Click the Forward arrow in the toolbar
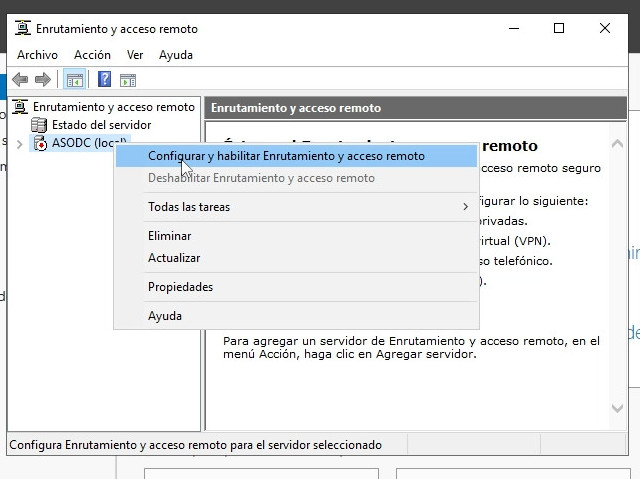640x479 pixels. tap(42, 80)
